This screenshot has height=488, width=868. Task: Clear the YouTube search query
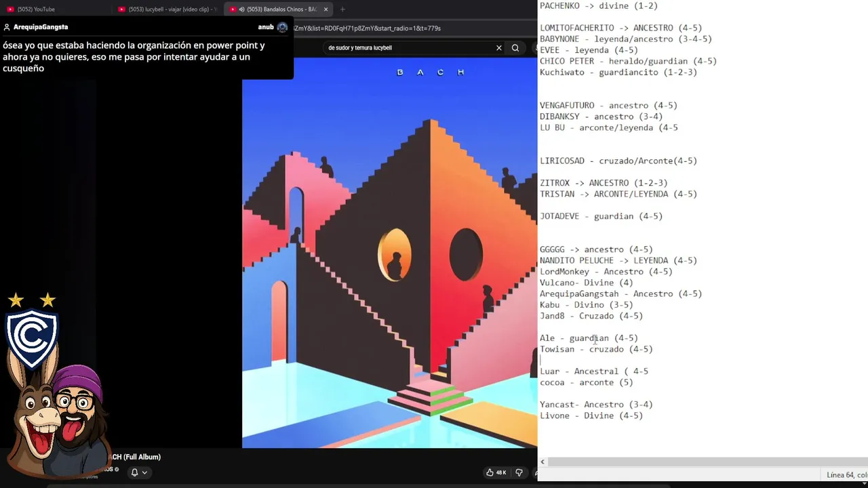pyautogui.click(x=499, y=48)
